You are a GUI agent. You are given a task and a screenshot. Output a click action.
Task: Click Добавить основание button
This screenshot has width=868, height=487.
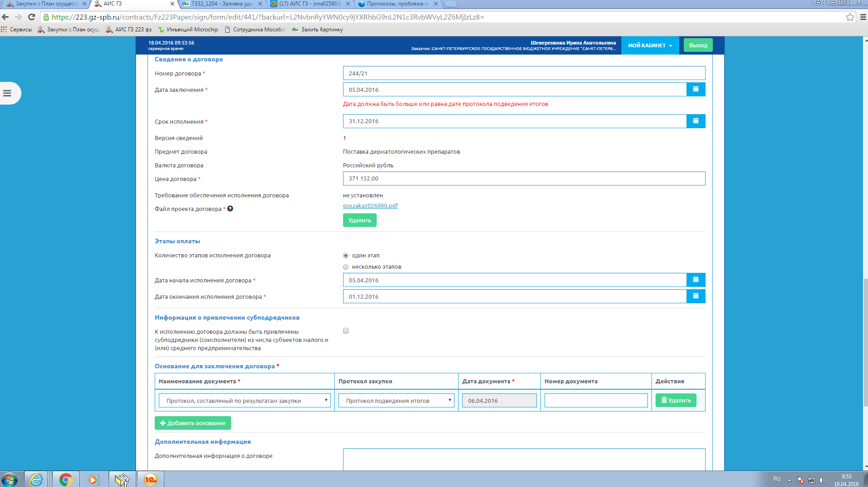[x=193, y=423]
